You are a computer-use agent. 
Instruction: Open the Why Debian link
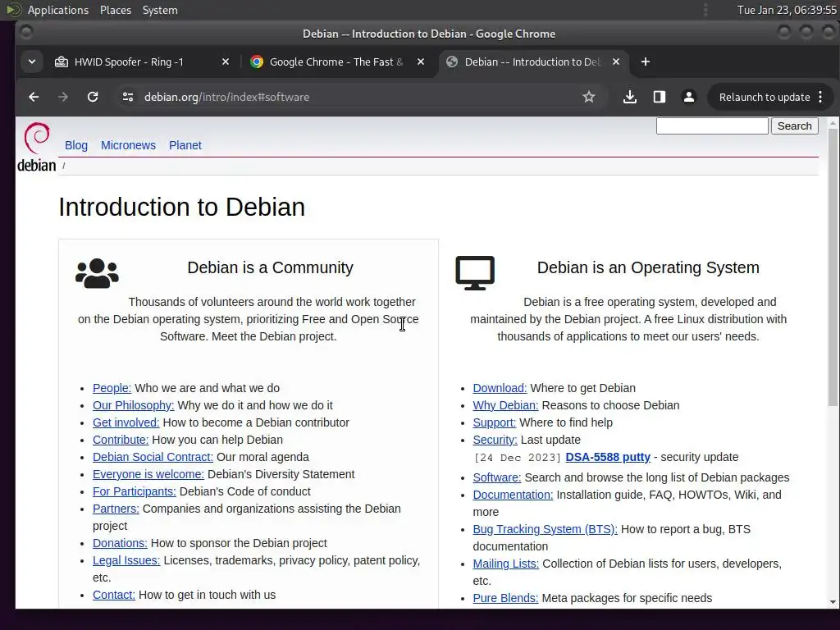click(x=505, y=405)
